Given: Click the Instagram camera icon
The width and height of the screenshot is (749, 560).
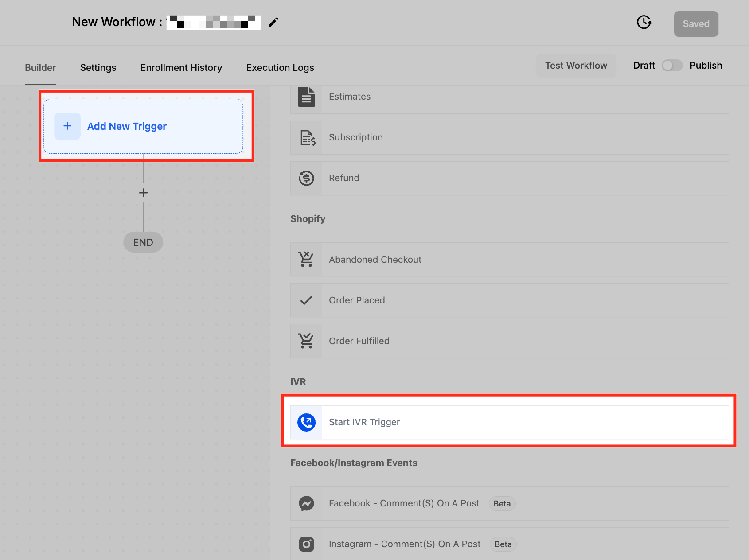Looking at the screenshot, I should point(306,544).
